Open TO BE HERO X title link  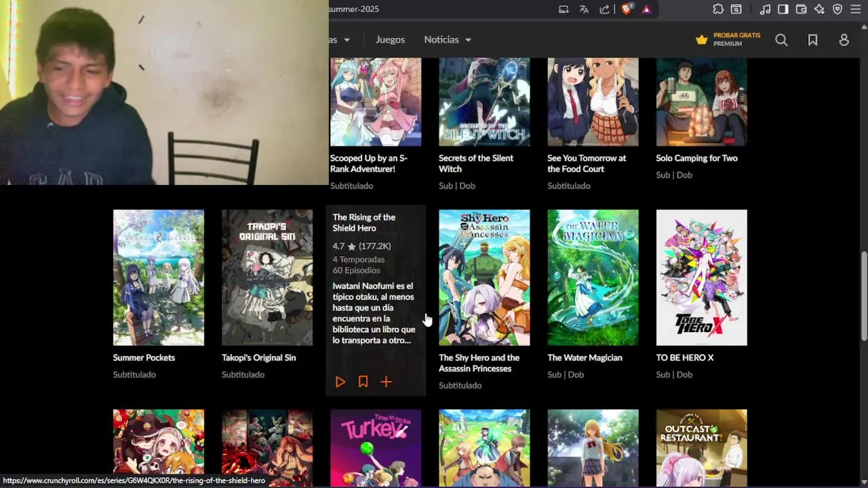coord(685,358)
